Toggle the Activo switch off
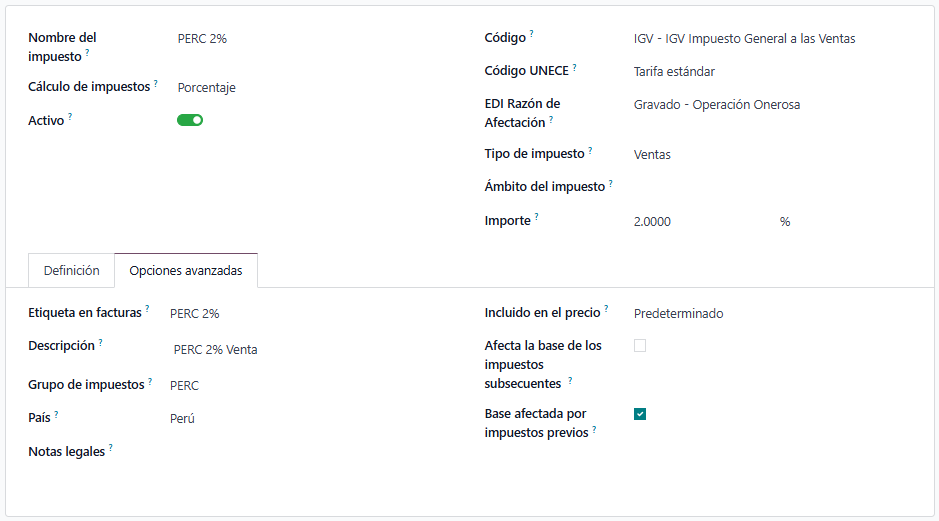939x521 pixels. [x=190, y=120]
